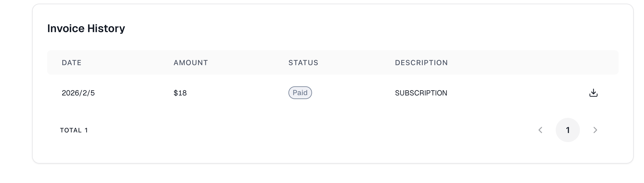Click the SUBSCRIPTION description cell
The image size is (644, 183).
[x=421, y=93]
